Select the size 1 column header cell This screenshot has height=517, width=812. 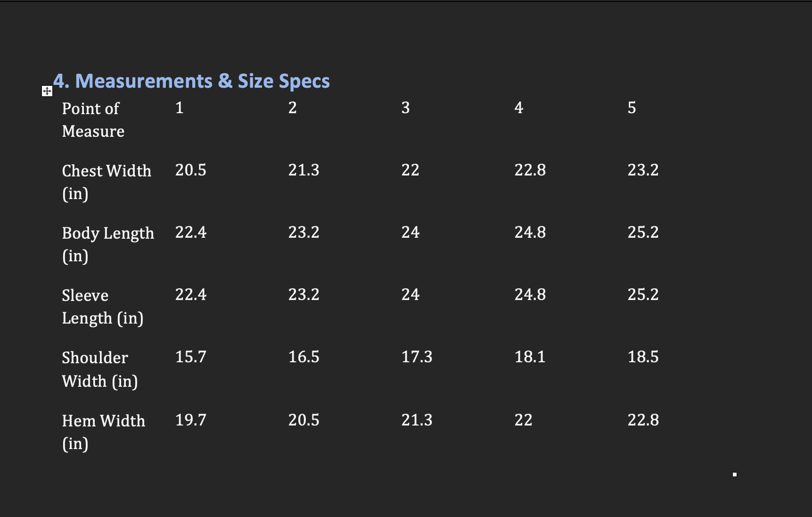(x=180, y=108)
